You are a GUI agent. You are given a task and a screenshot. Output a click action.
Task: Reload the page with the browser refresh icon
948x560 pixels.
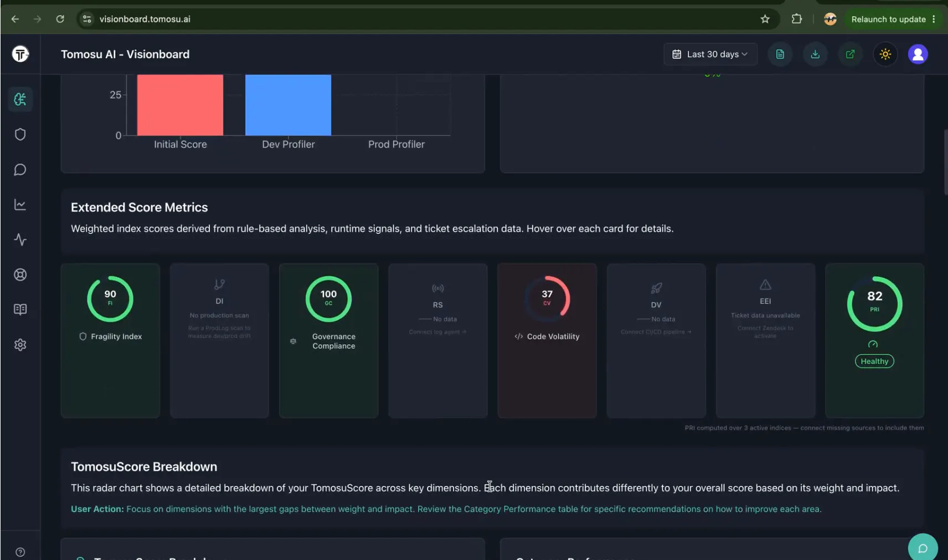tap(60, 19)
